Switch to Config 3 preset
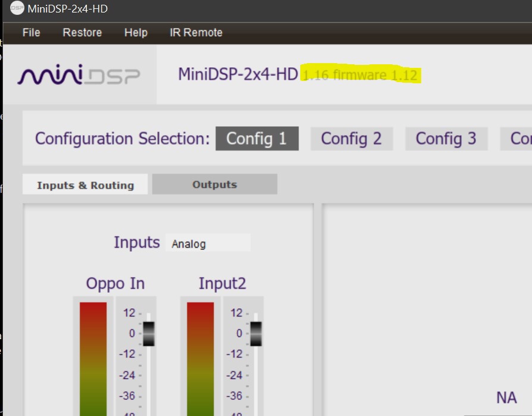This screenshot has width=532, height=416. pyautogui.click(x=446, y=139)
